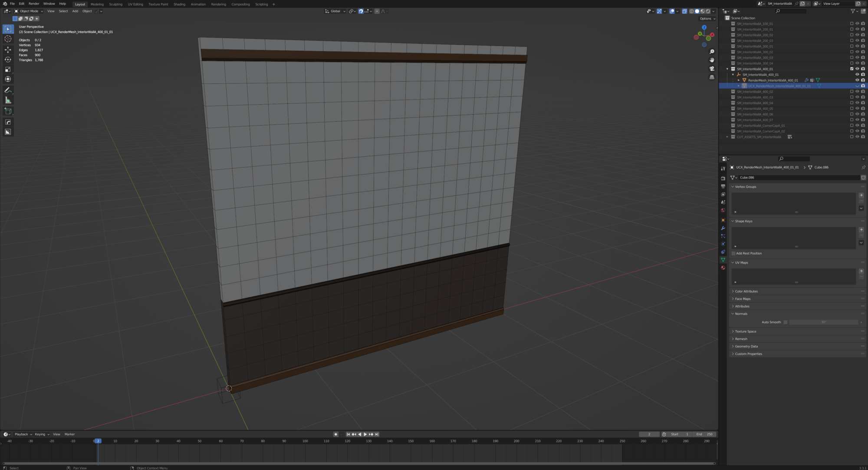The height and width of the screenshot is (470, 868).
Task: Select the Move tool in toolbar
Action: [8, 50]
